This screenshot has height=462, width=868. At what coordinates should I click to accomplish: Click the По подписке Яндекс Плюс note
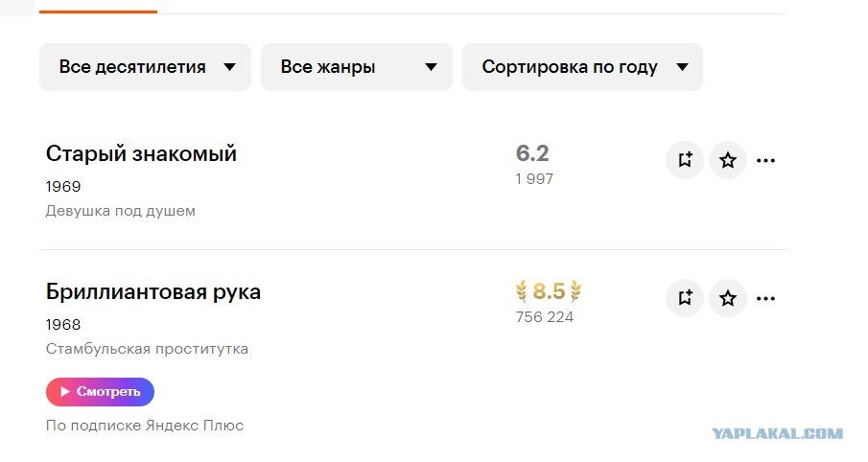tap(145, 425)
